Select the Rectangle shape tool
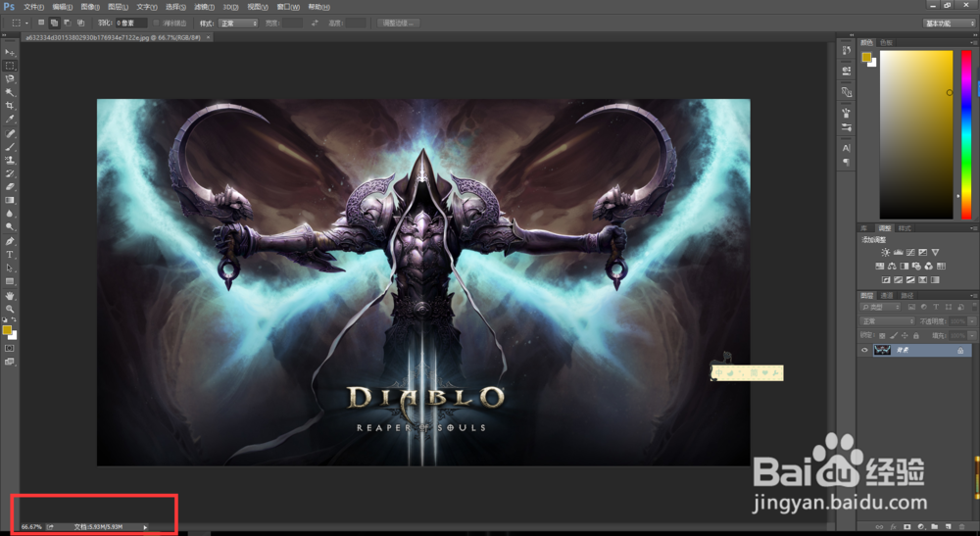This screenshot has height=536, width=980. [10, 281]
